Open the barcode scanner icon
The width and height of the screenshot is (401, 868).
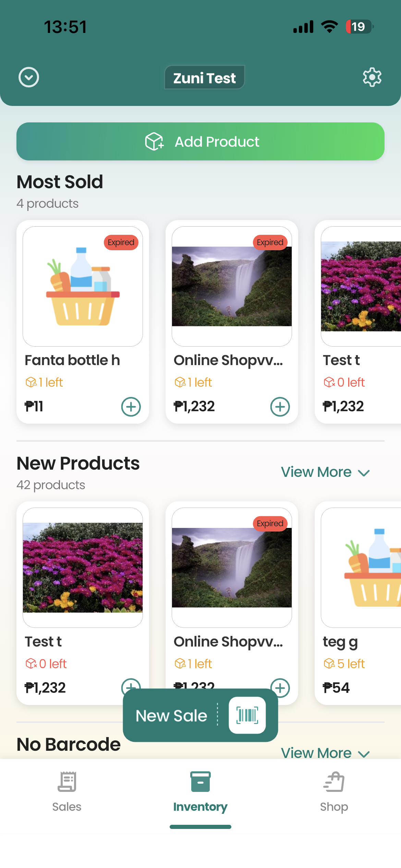point(247,715)
